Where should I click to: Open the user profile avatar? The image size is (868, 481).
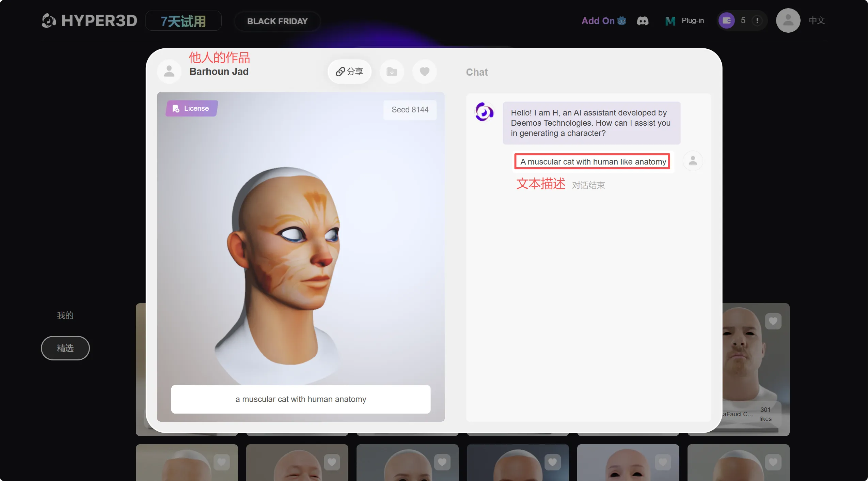click(788, 20)
